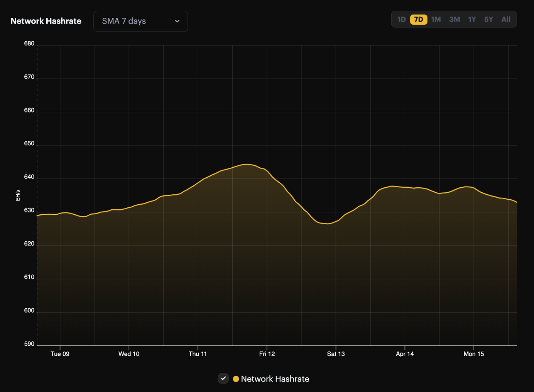Click the Network Hashrate legend label

pyautogui.click(x=275, y=379)
